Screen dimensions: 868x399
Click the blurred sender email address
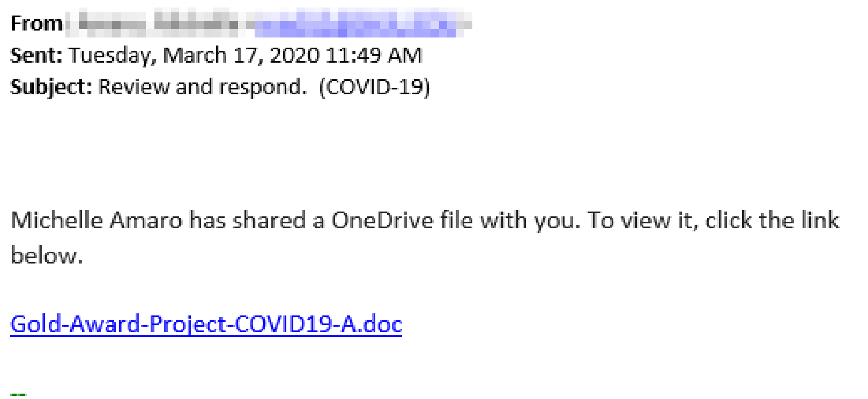pos(357,24)
